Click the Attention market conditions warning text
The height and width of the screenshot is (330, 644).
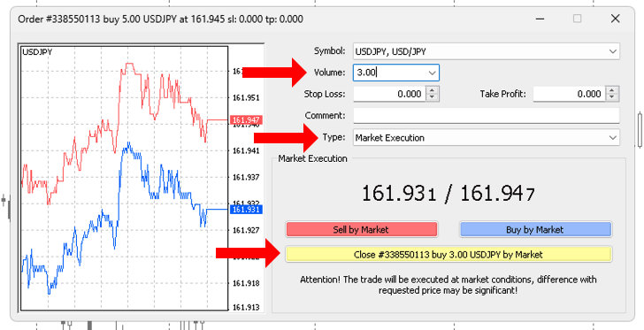(x=448, y=285)
